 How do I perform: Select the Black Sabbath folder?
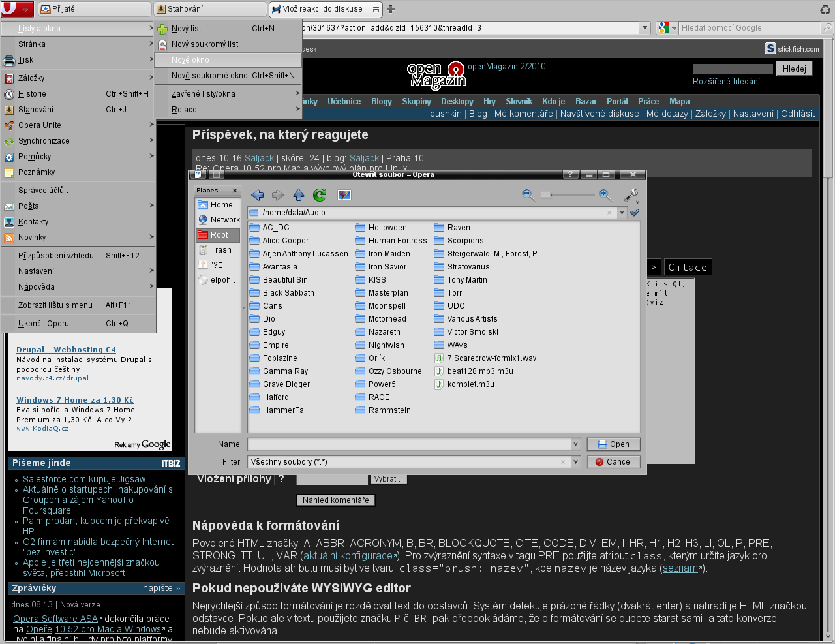pos(282,293)
